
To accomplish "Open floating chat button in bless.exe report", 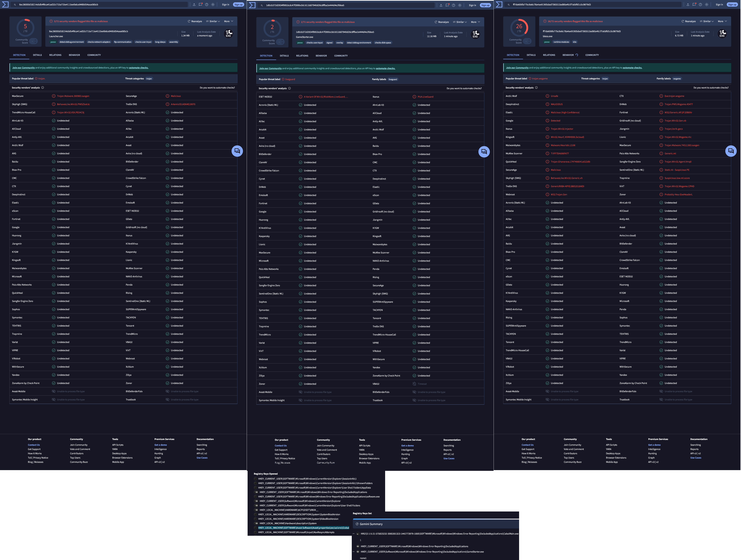I will [731, 151].
